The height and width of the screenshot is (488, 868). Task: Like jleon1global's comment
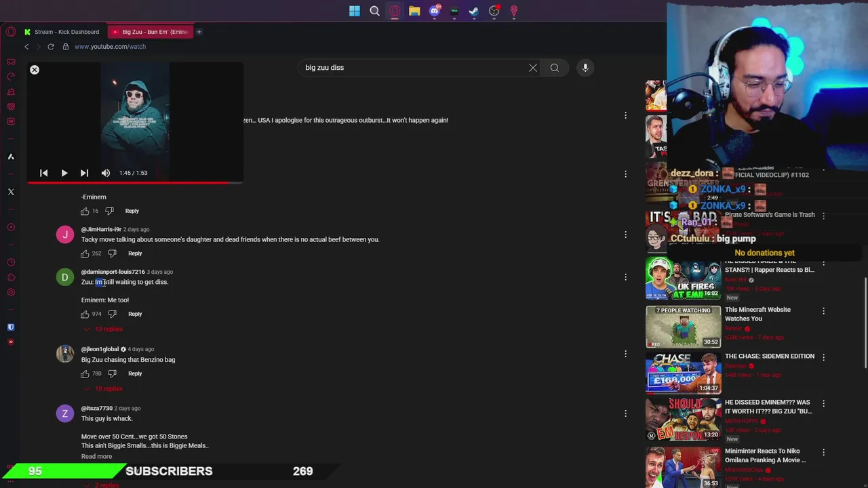85,373
